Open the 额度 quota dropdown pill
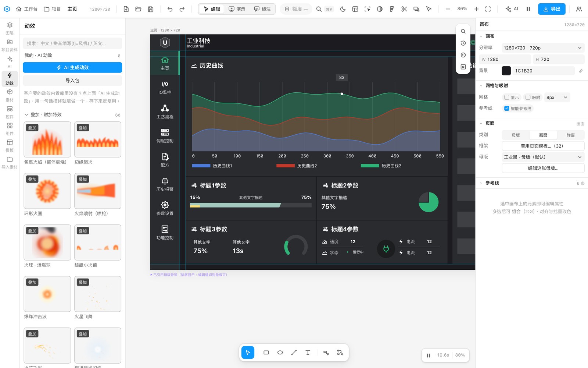 point(296,9)
